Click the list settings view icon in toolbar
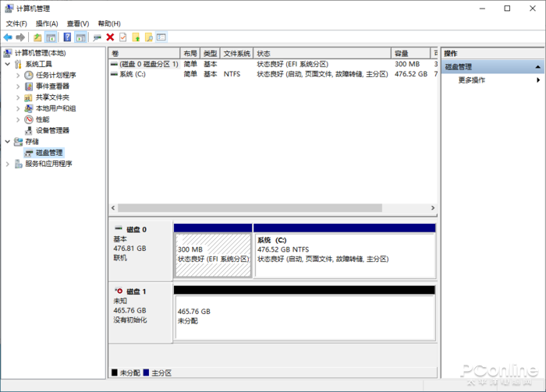 [161, 37]
